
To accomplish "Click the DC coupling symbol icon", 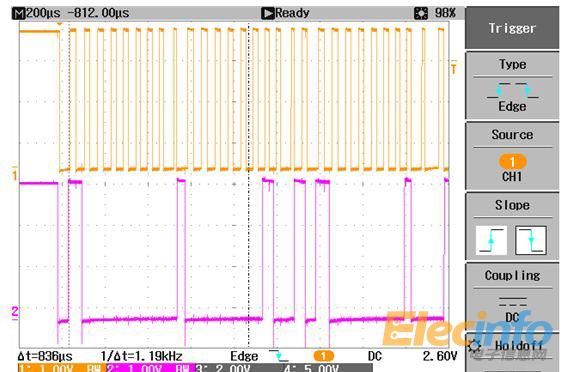I will (x=513, y=301).
